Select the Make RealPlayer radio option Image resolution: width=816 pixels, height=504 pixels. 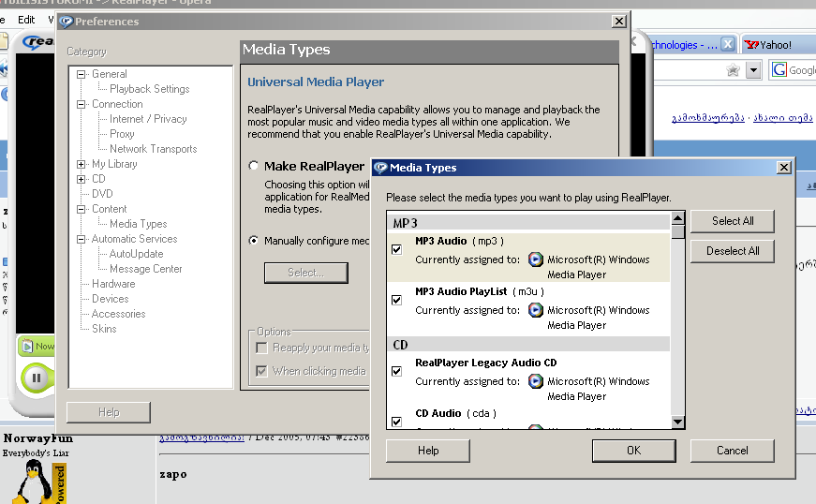pos(254,166)
